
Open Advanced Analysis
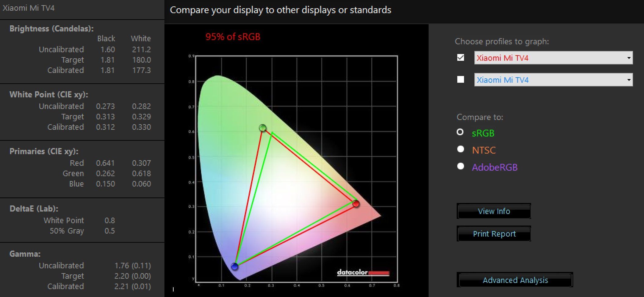click(x=515, y=280)
